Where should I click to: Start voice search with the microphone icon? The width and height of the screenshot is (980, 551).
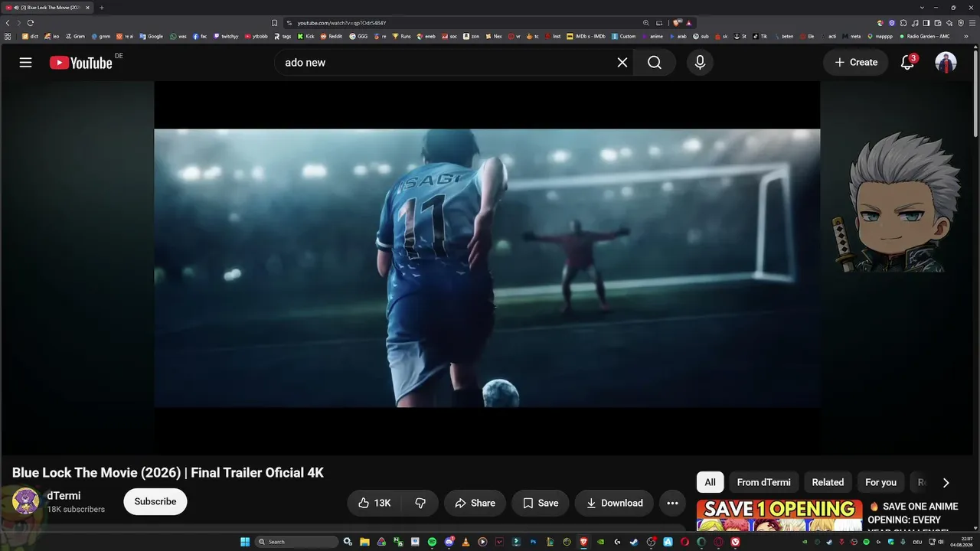(700, 63)
